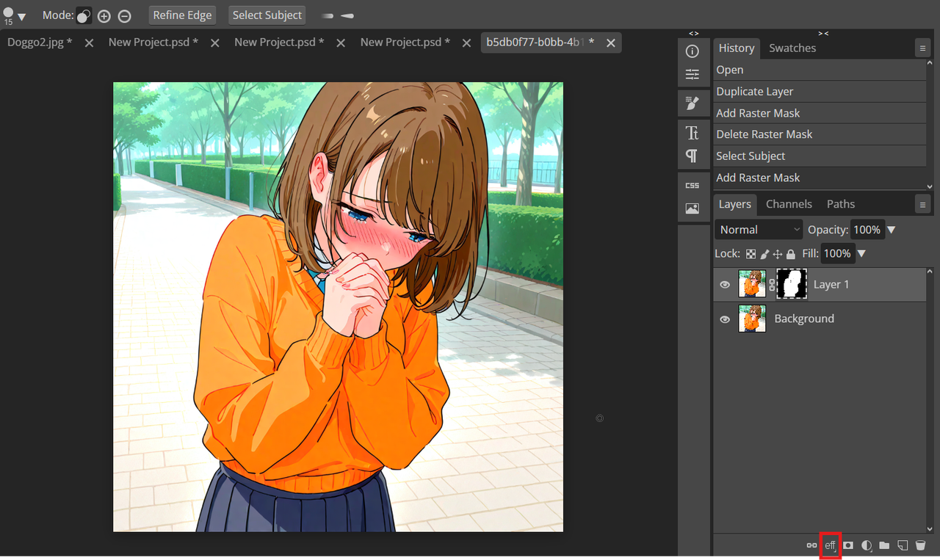Screen dimensions: 940x560
Task: Switch to Add to Selection mode
Action: click(104, 15)
